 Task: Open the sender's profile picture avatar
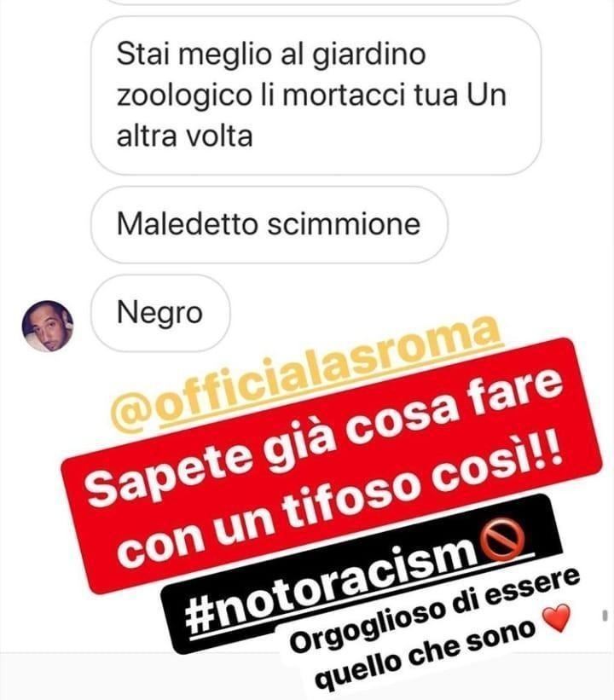point(48,326)
